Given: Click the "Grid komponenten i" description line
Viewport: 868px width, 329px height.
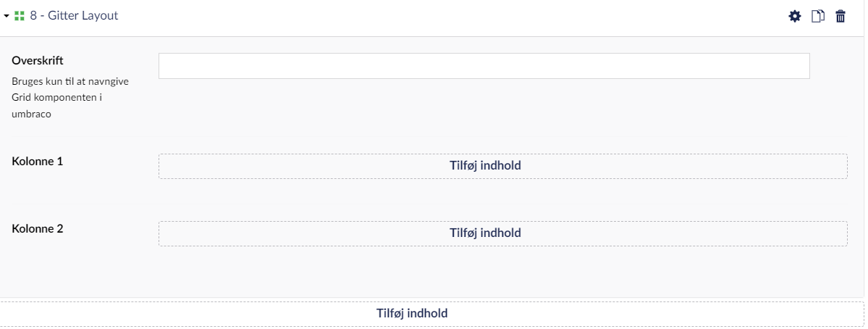Looking at the screenshot, I should pos(56,97).
